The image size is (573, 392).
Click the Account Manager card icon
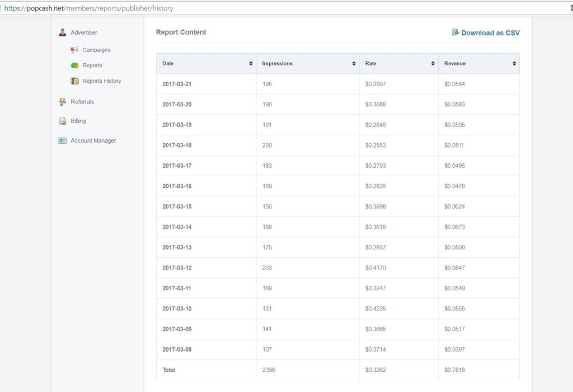63,141
